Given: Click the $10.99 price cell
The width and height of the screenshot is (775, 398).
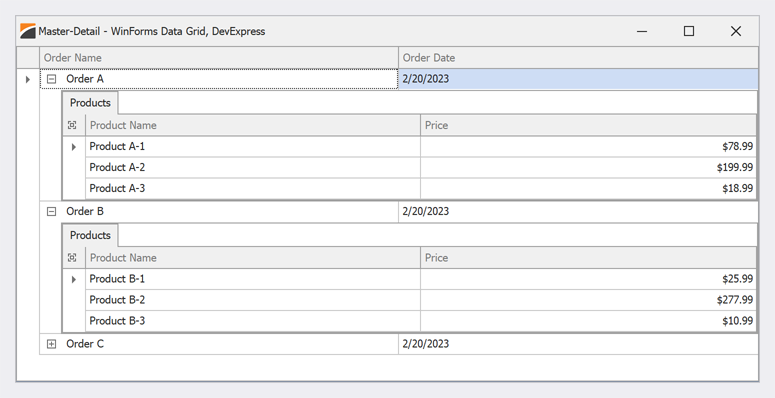Looking at the screenshot, I should pyautogui.click(x=588, y=321).
